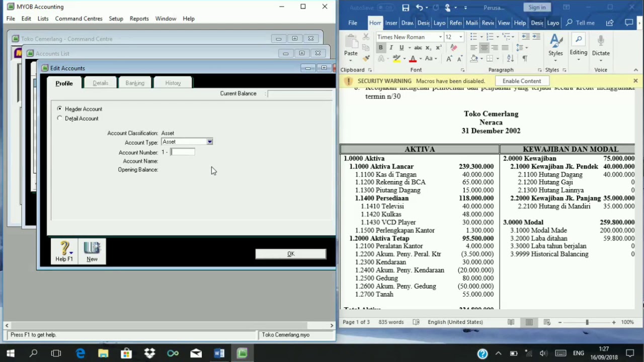Apply superscript formatting
Image resolution: width=644 pixels, height=362 pixels.
439,47
